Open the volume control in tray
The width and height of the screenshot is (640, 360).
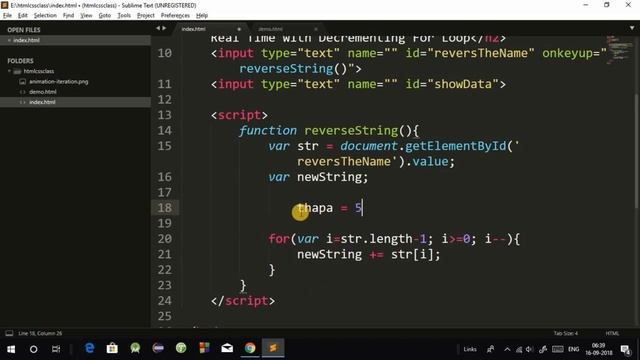tap(529, 349)
